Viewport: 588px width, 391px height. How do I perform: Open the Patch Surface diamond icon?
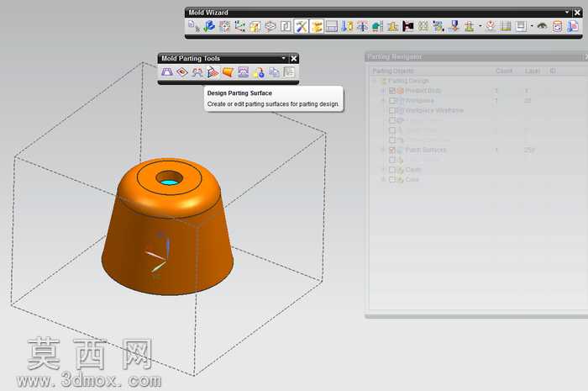[182, 72]
